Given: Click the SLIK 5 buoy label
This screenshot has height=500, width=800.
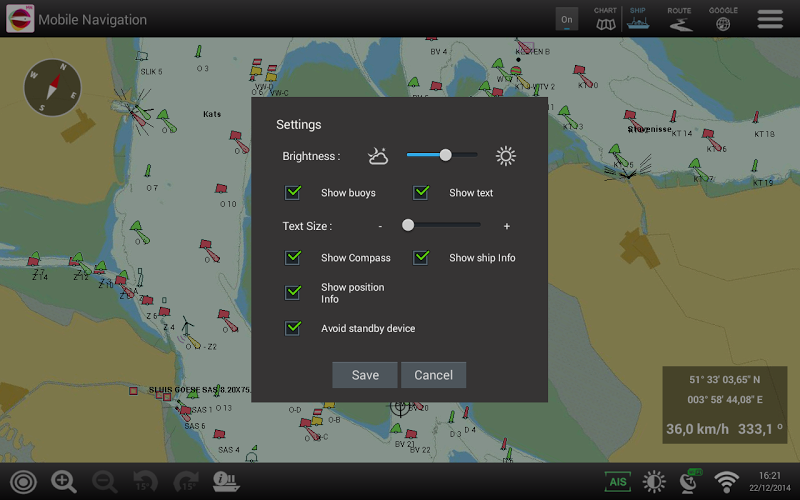Looking at the screenshot, I should pos(152,71).
